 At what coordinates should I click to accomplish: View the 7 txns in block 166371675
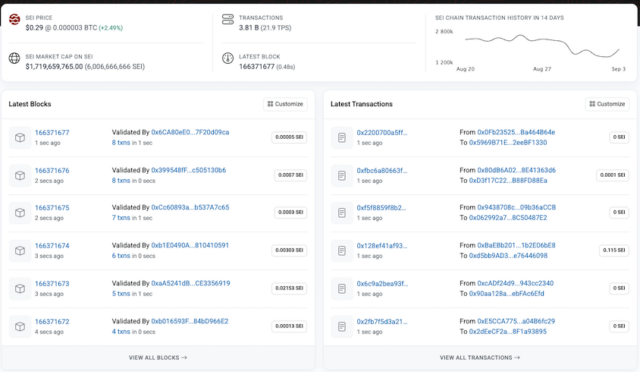pos(121,218)
